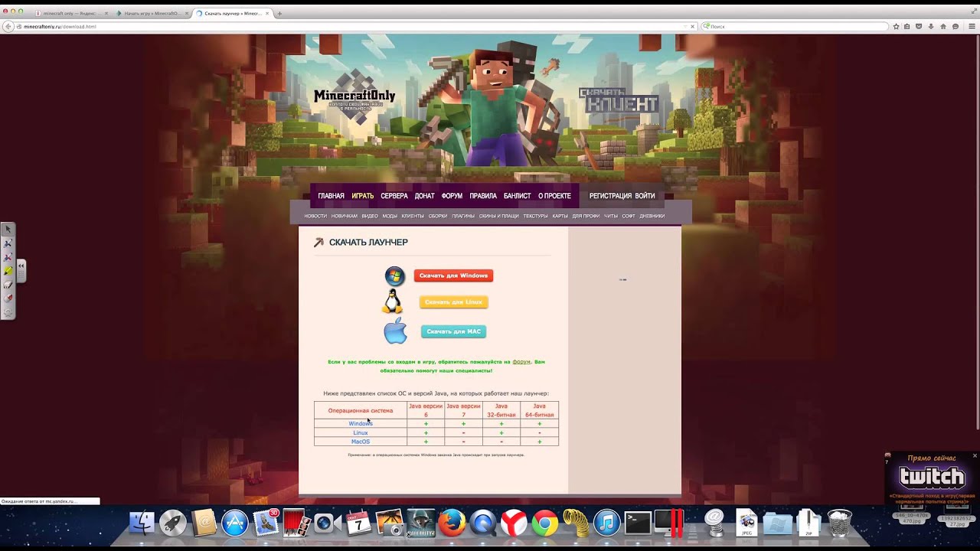Follow the green 'форум' link in text
The image size is (980, 551).
coord(521,361)
